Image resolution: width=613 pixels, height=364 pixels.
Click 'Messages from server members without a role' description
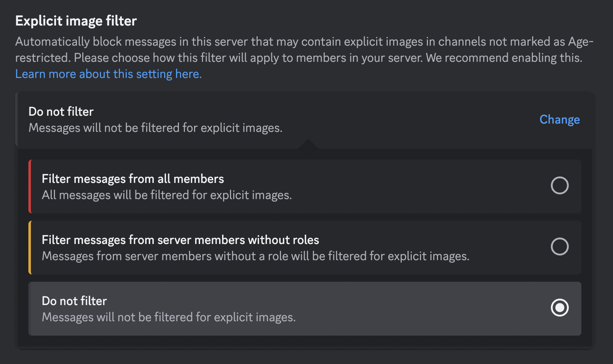tap(255, 256)
